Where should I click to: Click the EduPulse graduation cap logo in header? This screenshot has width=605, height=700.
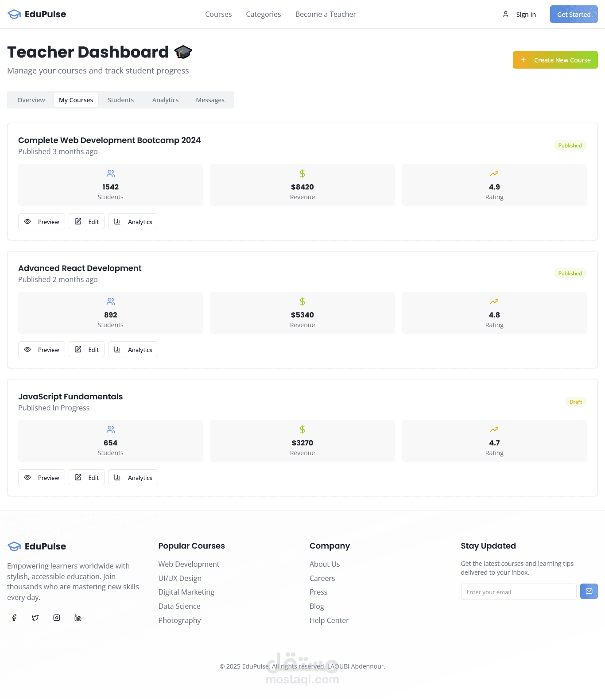[14, 14]
